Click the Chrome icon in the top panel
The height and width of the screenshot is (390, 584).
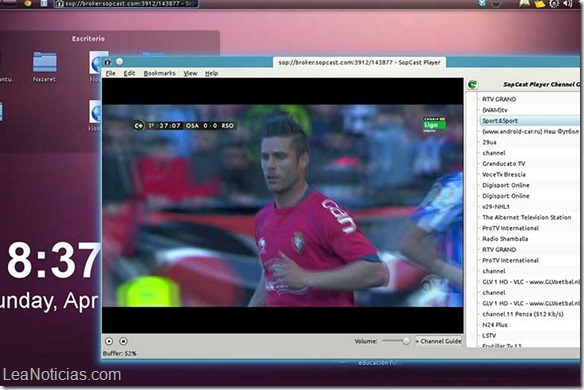coord(28,3)
